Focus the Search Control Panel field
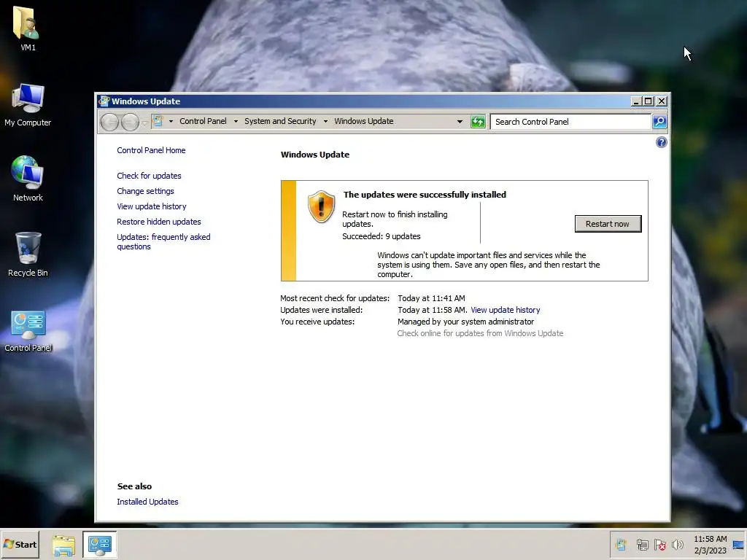747x560 pixels. point(570,122)
